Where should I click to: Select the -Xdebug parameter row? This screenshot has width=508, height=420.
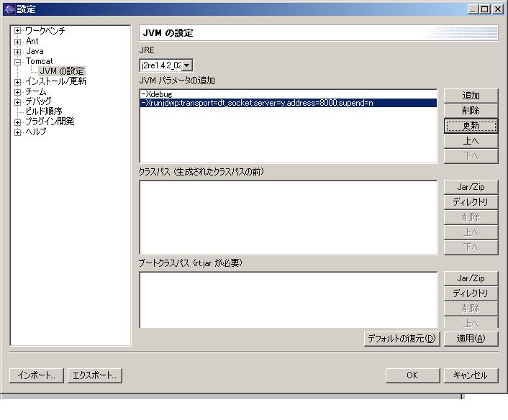[x=288, y=94]
